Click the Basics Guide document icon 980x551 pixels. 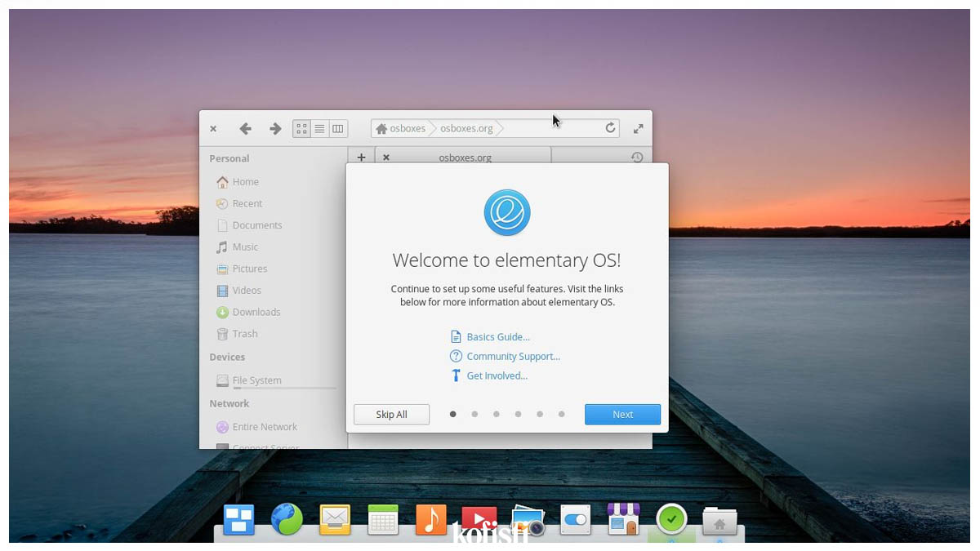tap(456, 336)
